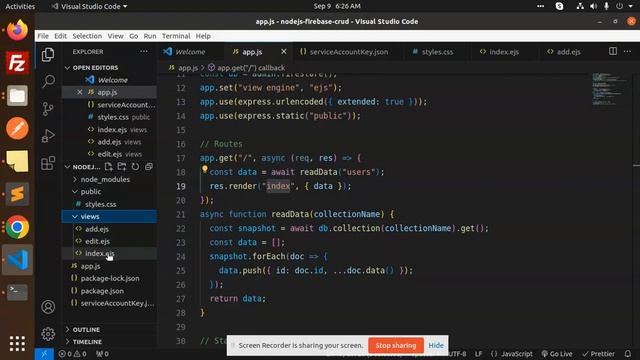
Task: Click the New File icon in explorer
Action: [109, 167]
